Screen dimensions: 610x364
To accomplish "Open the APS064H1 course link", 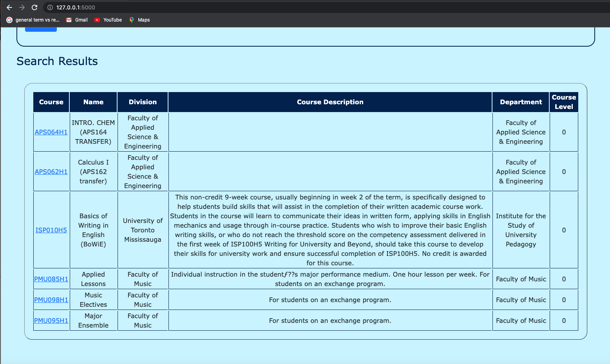I will (x=51, y=132).
